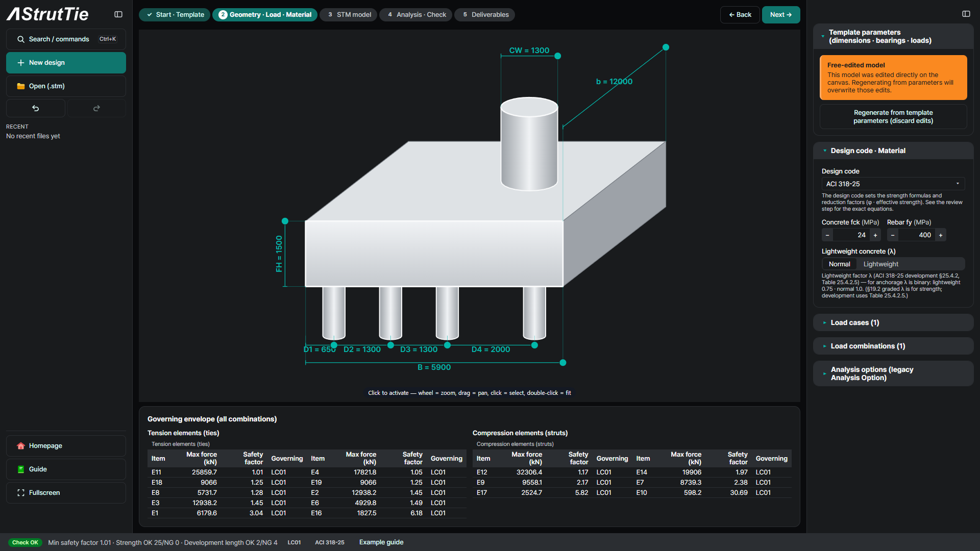Go to Analysis · Check step
The width and height of the screenshot is (980, 551).
click(416, 15)
